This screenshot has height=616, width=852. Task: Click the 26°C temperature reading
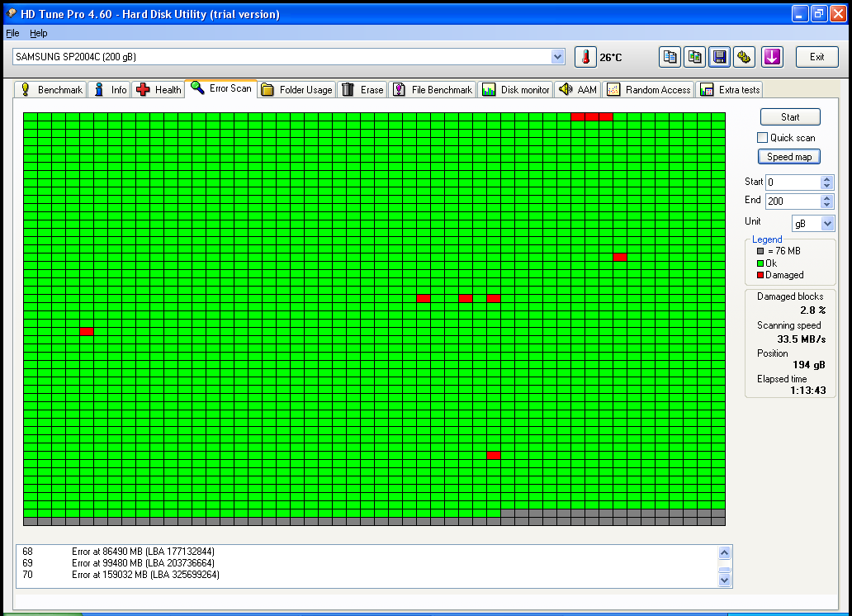(611, 58)
